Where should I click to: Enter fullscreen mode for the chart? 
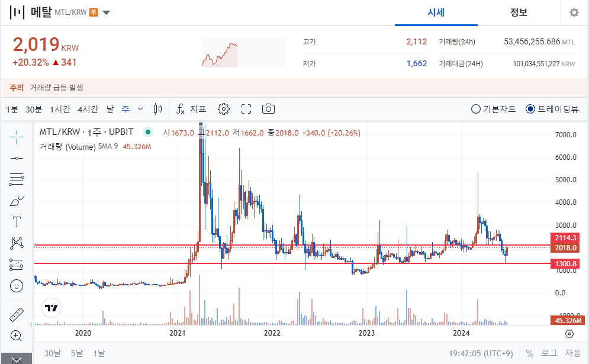(246, 109)
